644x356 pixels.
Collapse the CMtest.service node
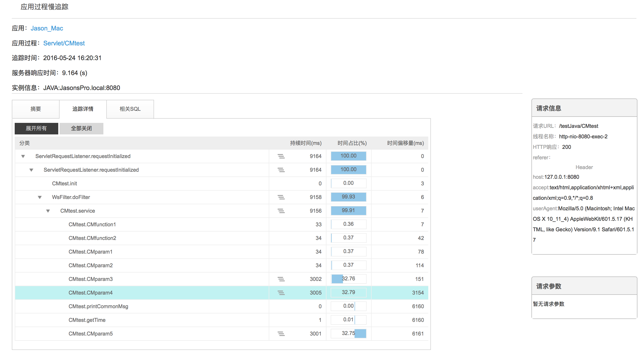pos(48,211)
